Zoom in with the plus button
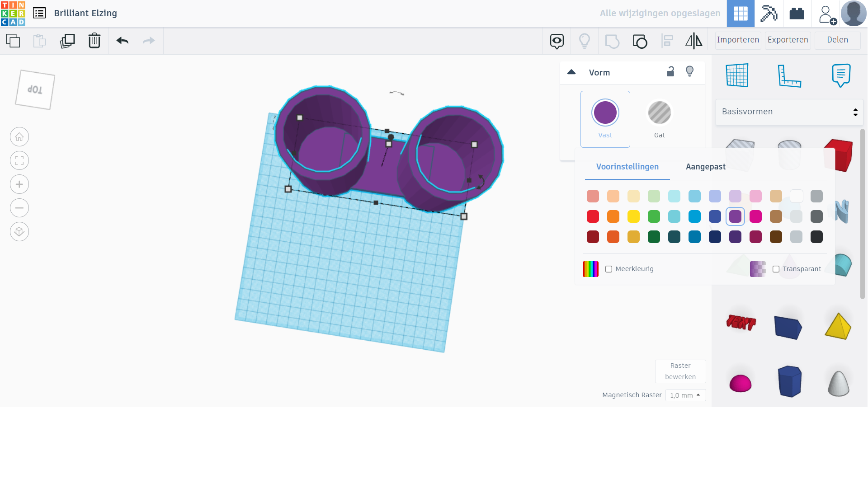 click(19, 184)
